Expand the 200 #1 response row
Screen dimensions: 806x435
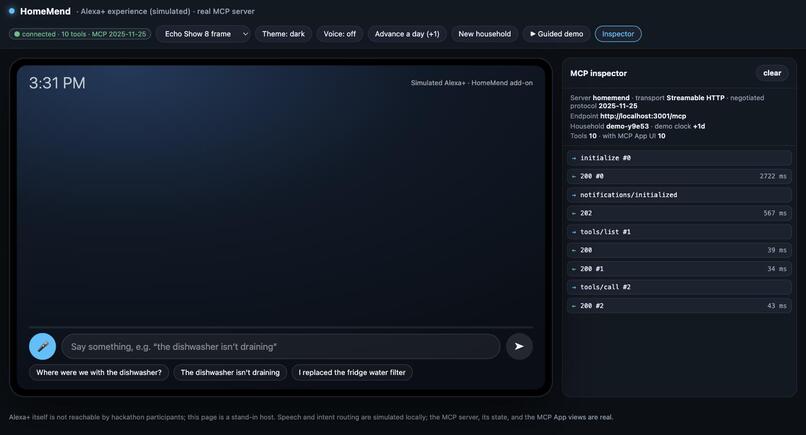[679, 269]
